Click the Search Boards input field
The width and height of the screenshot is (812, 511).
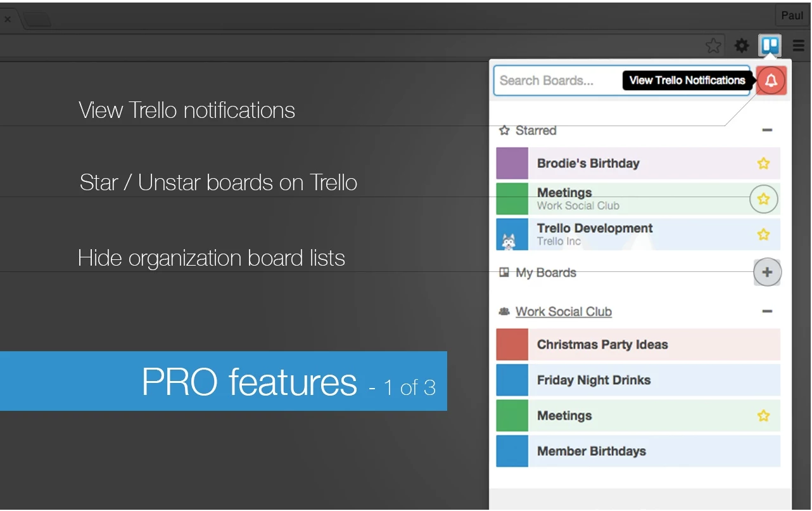pos(557,81)
